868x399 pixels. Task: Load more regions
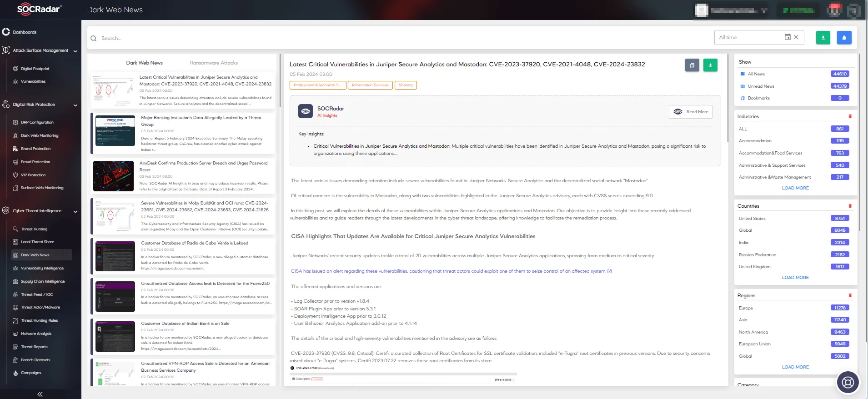(x=795, y=367)
